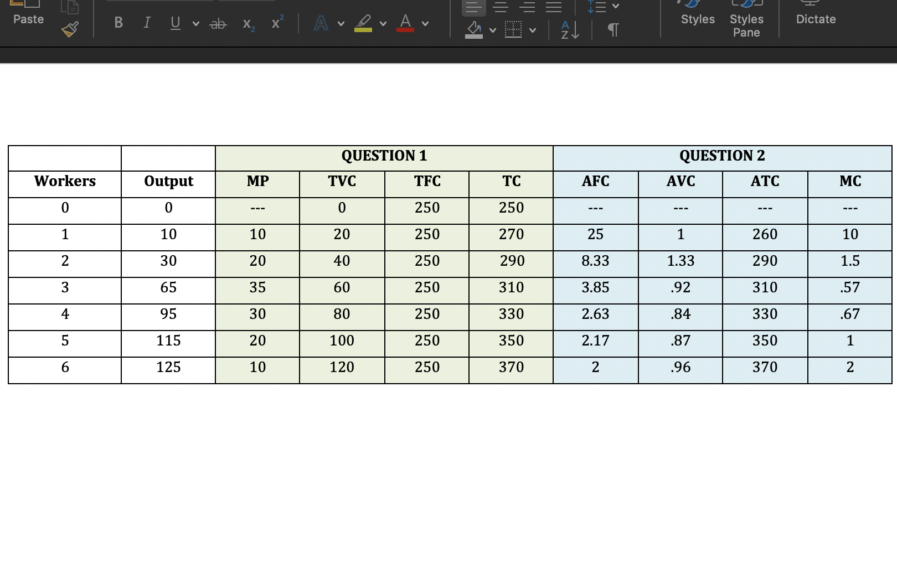Open the Sort dialog with the A-Z icon
This screenshot has height=588, width=897.
pos(568,30)
